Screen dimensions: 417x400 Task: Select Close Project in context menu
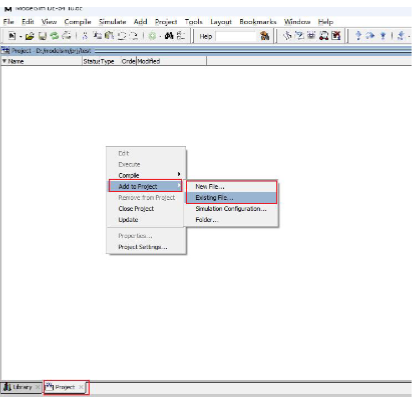(x=136, y=209)
